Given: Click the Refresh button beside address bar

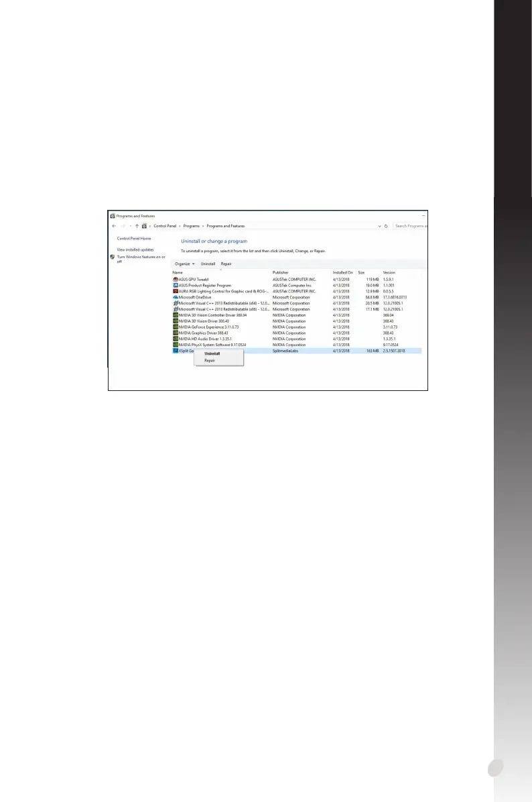Looking at the screenshot, I should pyautogui.click(x=386, y=226).
